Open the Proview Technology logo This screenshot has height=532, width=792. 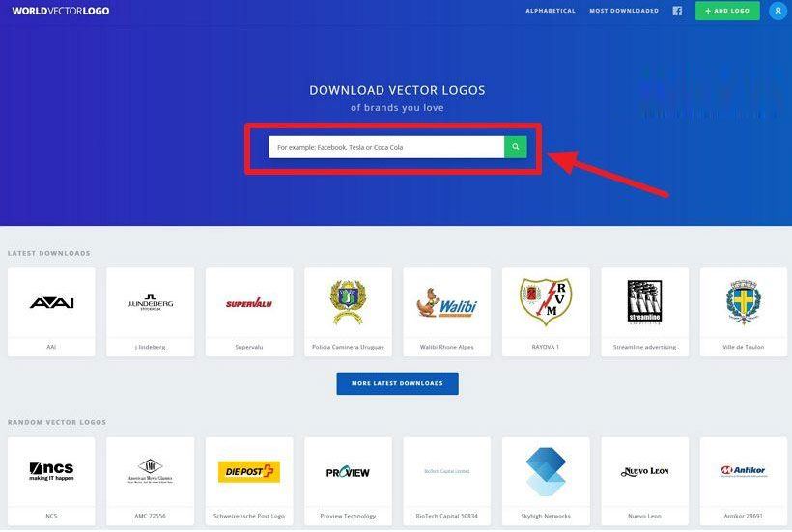pos(348,472)
